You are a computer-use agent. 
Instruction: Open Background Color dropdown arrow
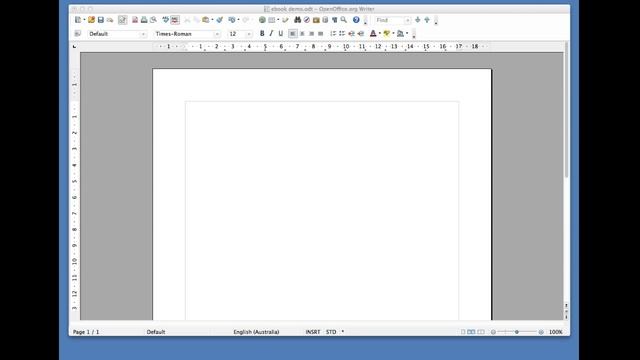point(407,33)
